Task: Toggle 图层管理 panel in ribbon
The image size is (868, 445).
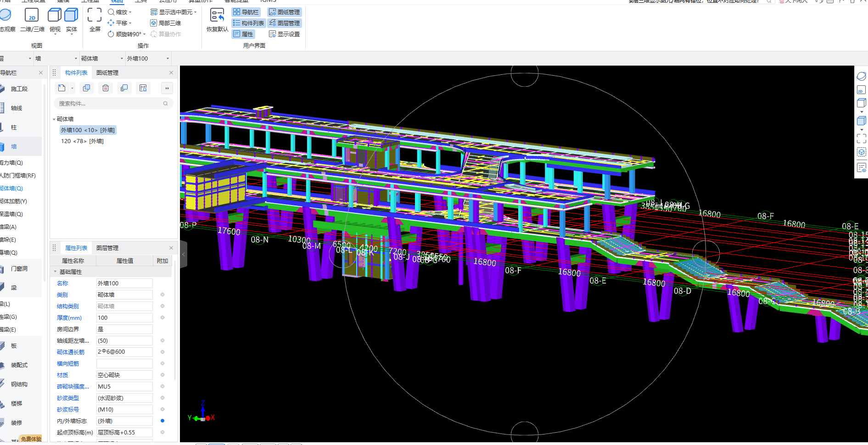Action: pyautogui.click(x=284, y=23)
